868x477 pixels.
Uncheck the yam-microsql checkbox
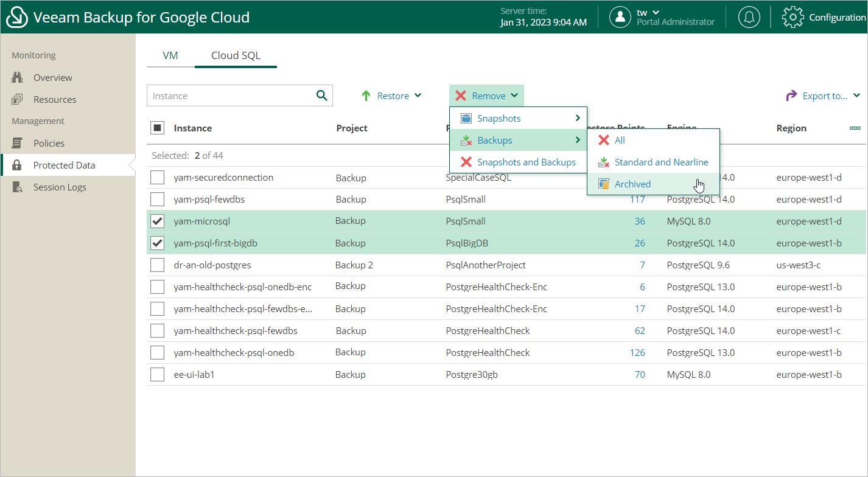(158, 221)
